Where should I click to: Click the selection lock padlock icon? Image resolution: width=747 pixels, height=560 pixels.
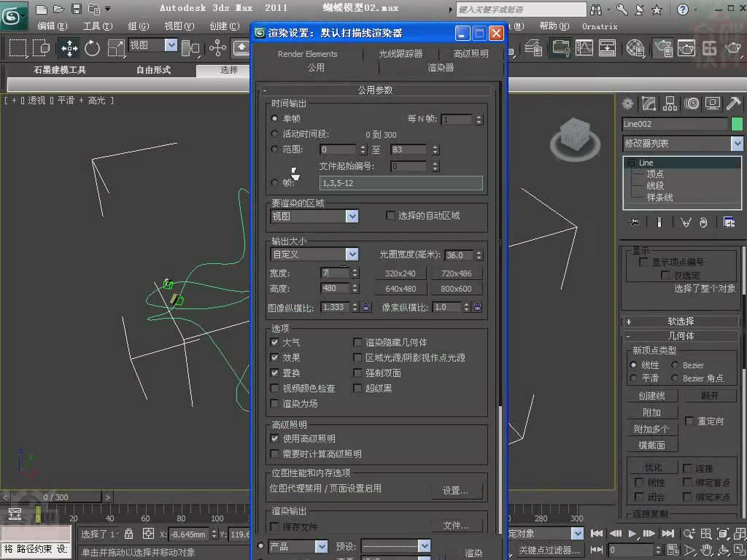pos(128,534)
